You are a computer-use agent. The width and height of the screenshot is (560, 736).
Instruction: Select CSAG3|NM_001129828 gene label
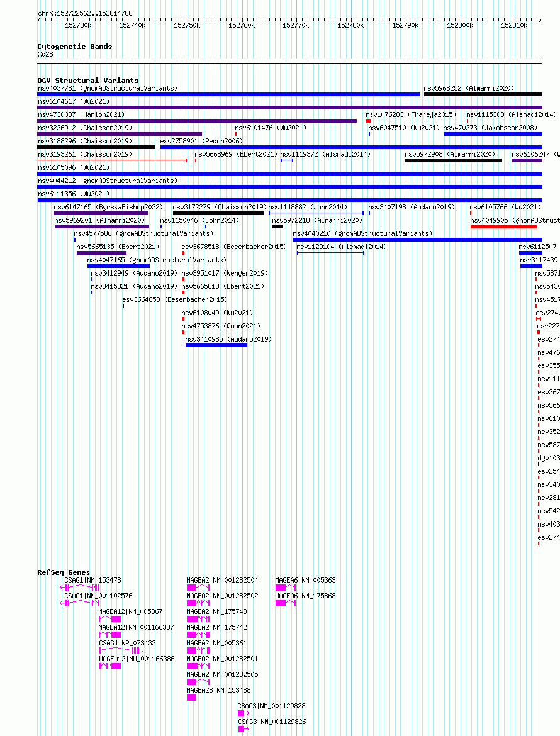(271, 706)
